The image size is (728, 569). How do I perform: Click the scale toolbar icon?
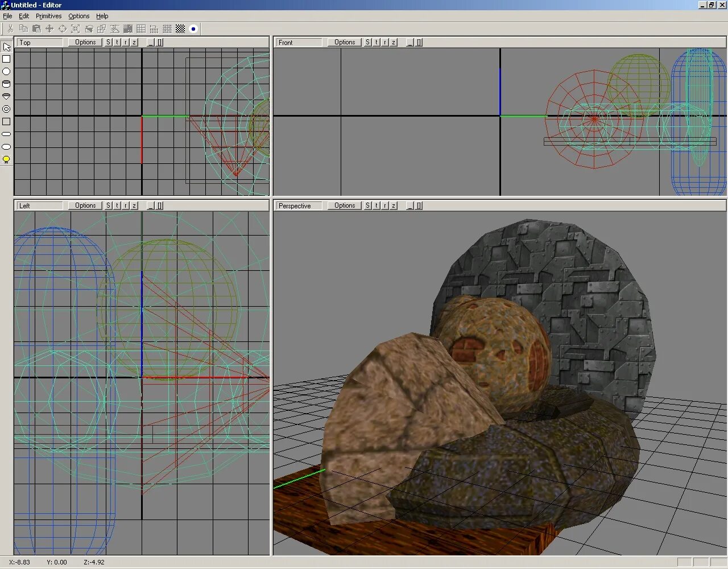[76, 28]
